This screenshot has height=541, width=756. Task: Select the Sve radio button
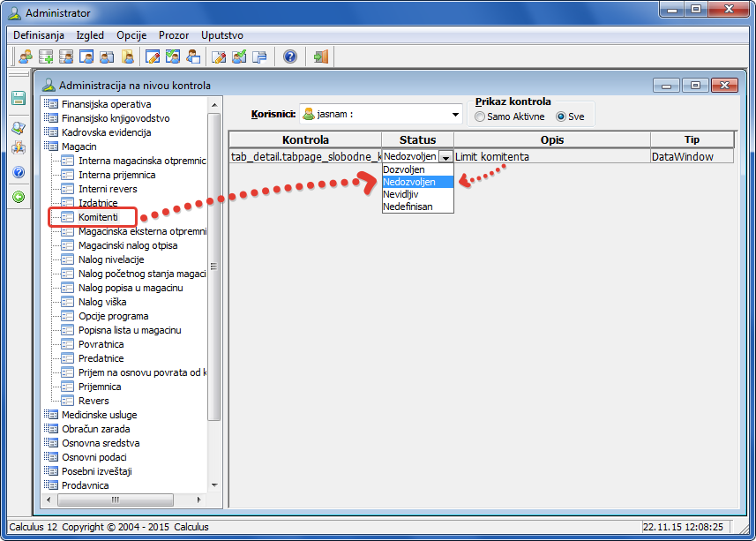click(561, 116)
